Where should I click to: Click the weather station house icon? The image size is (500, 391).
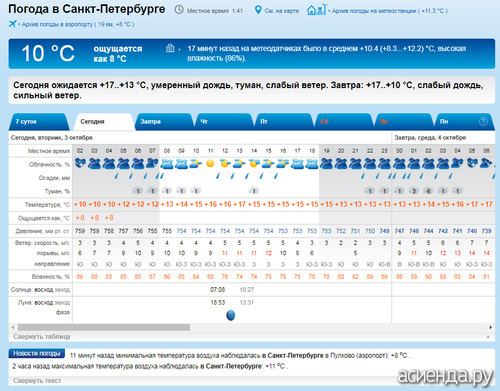pyautogui.click(x=316, y=10)
